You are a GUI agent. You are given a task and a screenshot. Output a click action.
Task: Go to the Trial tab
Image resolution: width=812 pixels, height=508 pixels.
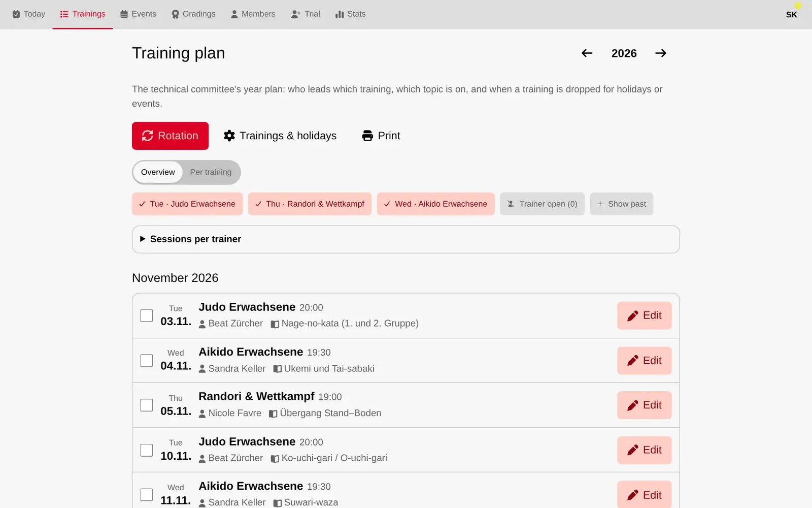coord(306,14)
